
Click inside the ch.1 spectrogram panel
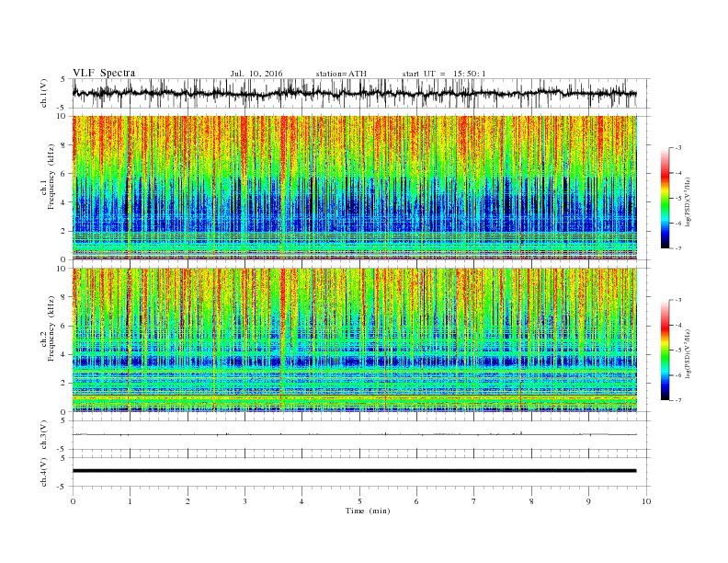355,188
